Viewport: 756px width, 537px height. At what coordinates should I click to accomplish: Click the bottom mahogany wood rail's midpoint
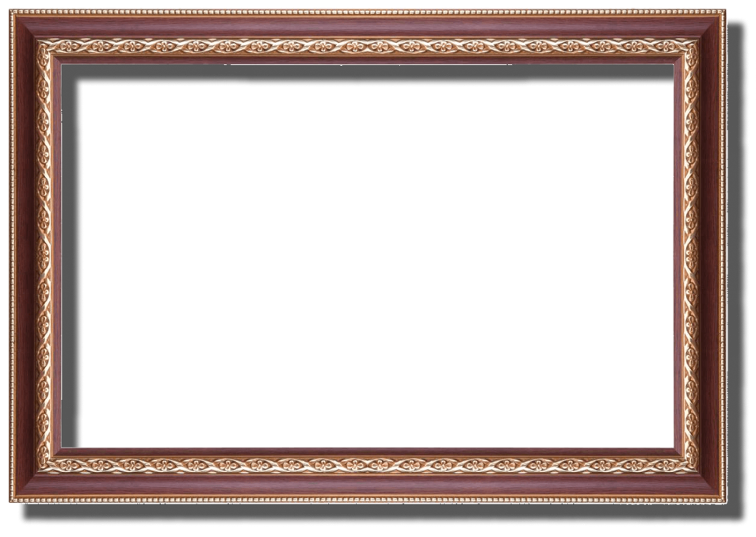pyautogui.click(x=368, y=484)
